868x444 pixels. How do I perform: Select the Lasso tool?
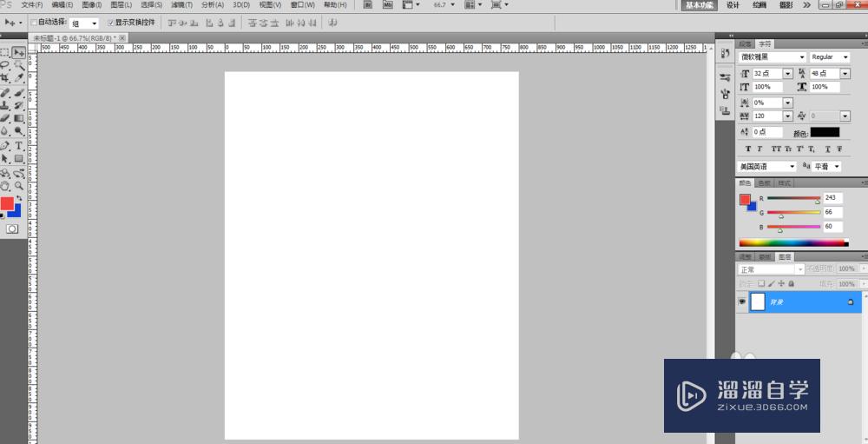[x=5, y=65]
